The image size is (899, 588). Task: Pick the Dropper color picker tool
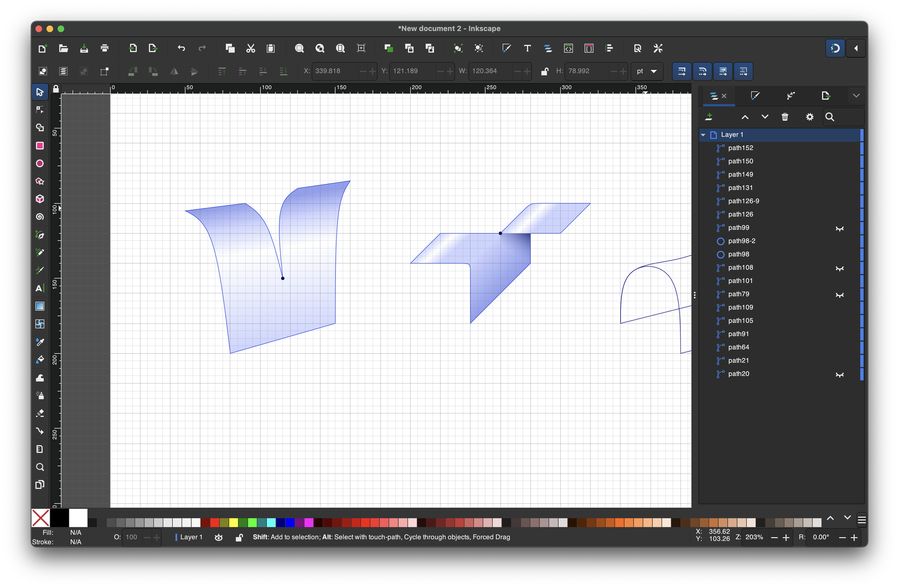40,342
